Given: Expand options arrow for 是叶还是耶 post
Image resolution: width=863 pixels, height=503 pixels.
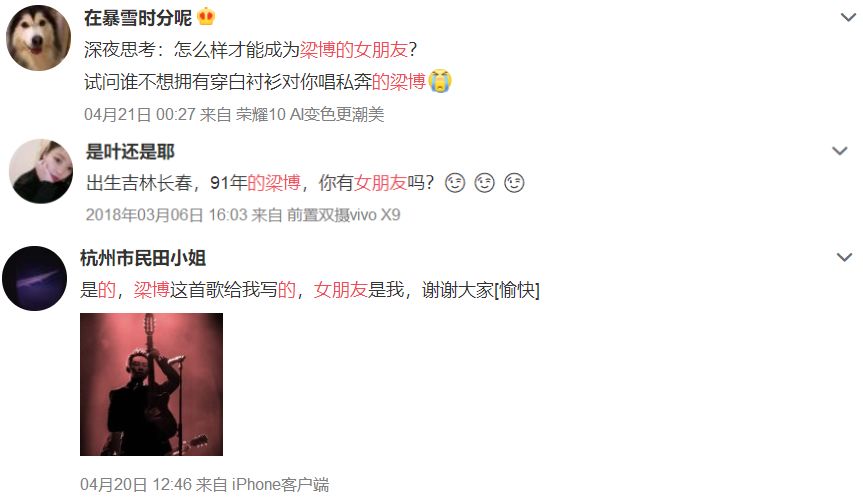Looking at the screenshot, I should point(839,151).
